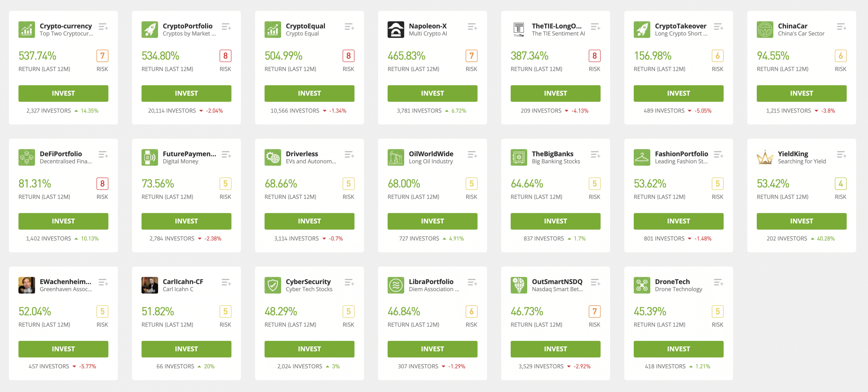Open the DeFiPortfolio title link
This screenshot has height=392, width=868.
click(x=61, y=154)
